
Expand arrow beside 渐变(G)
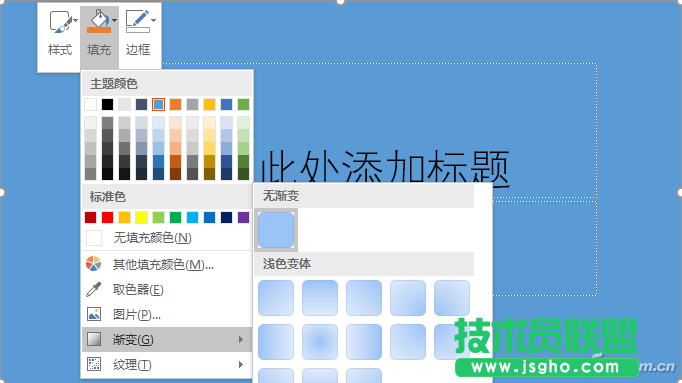[x=241, y=340]
